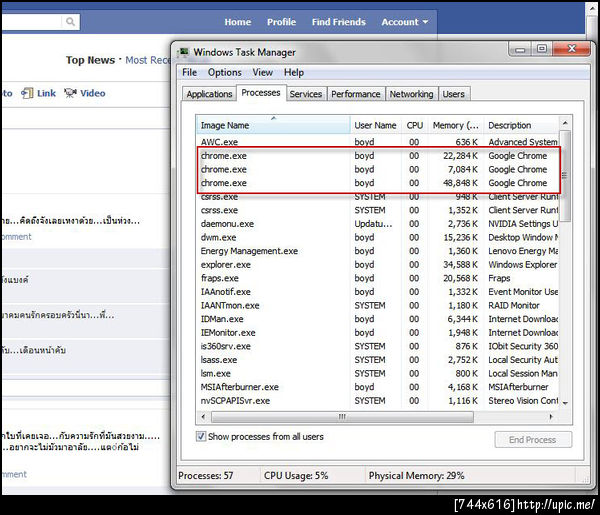The image size is (600, 515).
Task: Select the fraps.exe process
Action: (377, 279)
